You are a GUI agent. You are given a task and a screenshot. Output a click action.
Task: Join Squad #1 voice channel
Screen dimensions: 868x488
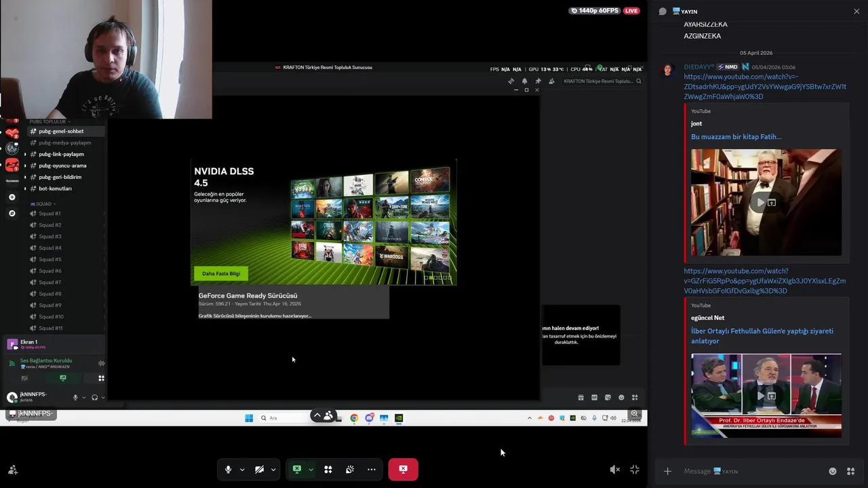(50, 213)
